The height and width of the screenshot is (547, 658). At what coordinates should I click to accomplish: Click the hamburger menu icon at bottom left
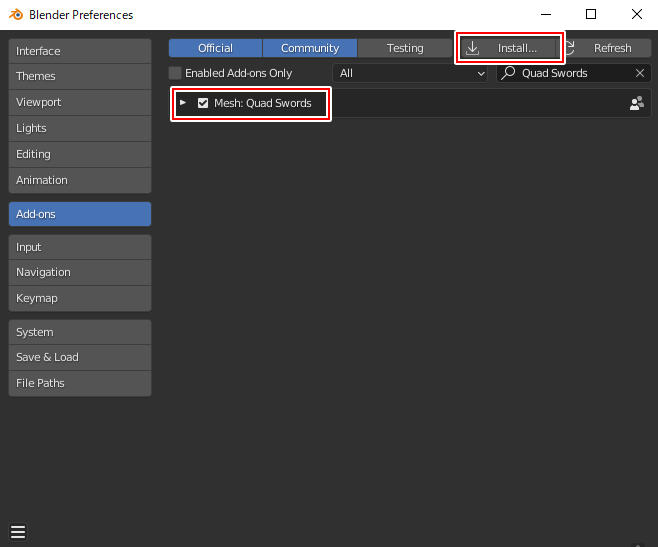pos(18,531)
